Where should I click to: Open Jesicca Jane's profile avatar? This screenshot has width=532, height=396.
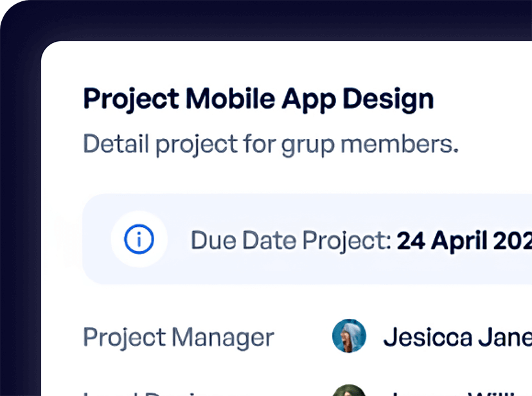pyautogui.click(x=349, y=336)
